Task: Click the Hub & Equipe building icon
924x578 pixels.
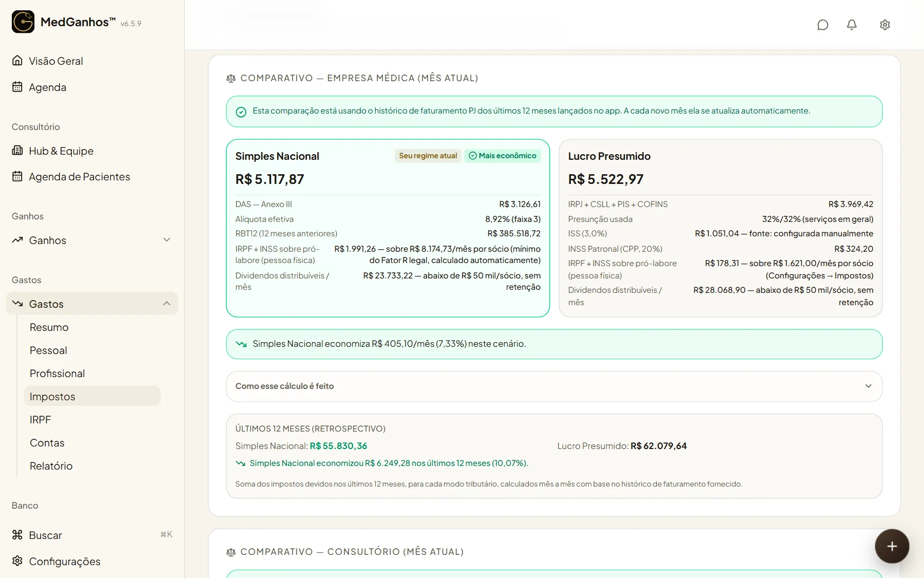Action: point(17,151)
